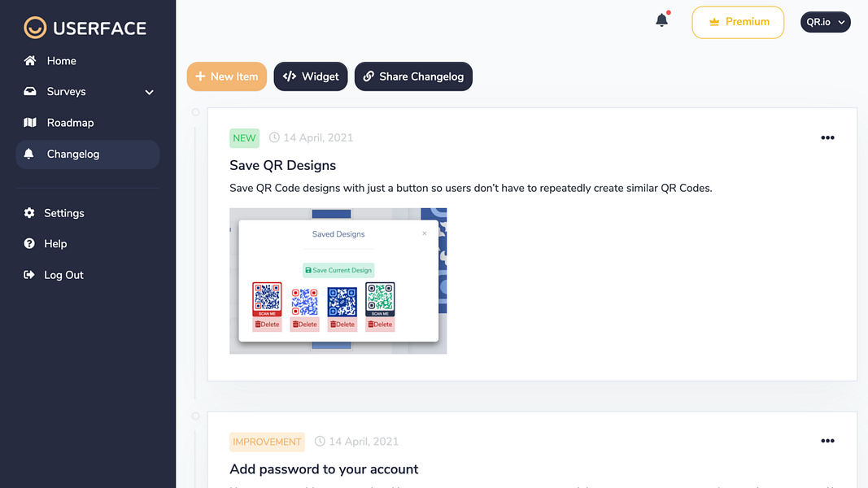The height and width of the screenshot is (488, 868).
Task: Click the Log Out arrow icon
Action: click(29, 275)
